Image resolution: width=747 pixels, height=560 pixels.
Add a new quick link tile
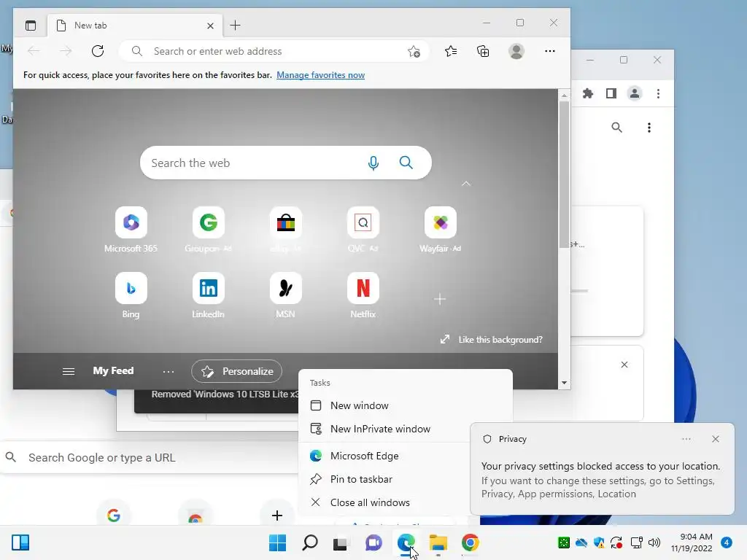pyautogui.click(x=440, y=299)
